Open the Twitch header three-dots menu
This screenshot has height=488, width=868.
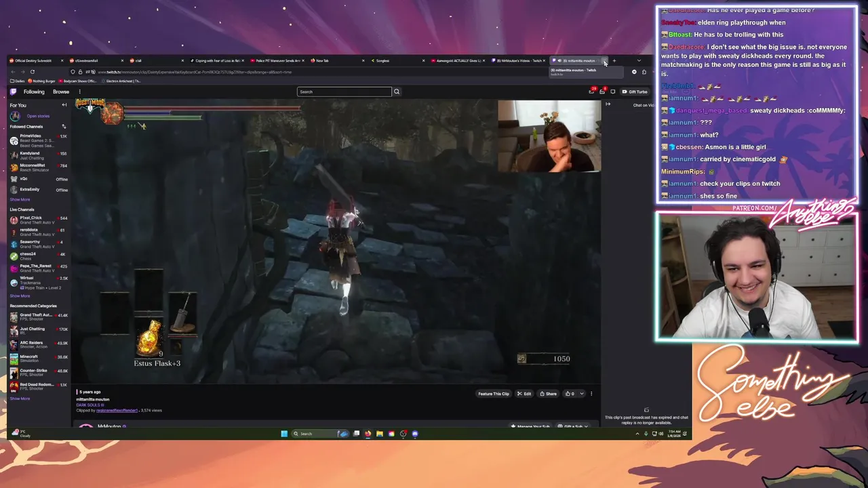coord(80,91)
